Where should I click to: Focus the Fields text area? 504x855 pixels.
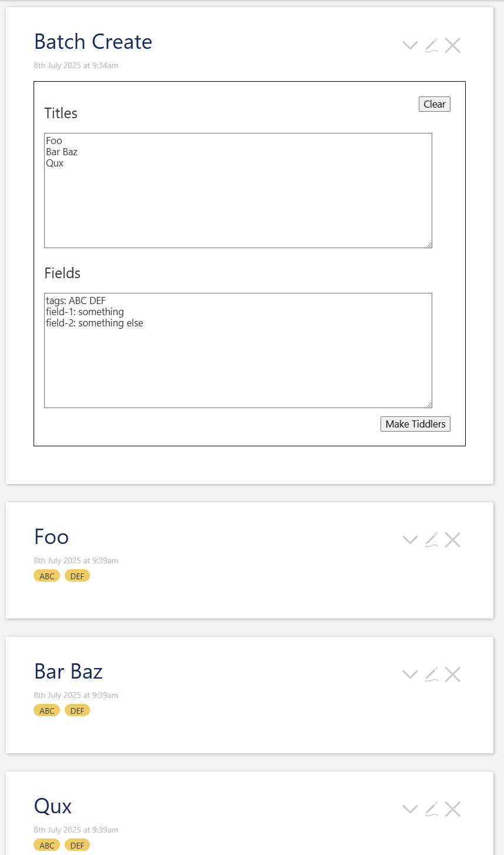[238, 350]
